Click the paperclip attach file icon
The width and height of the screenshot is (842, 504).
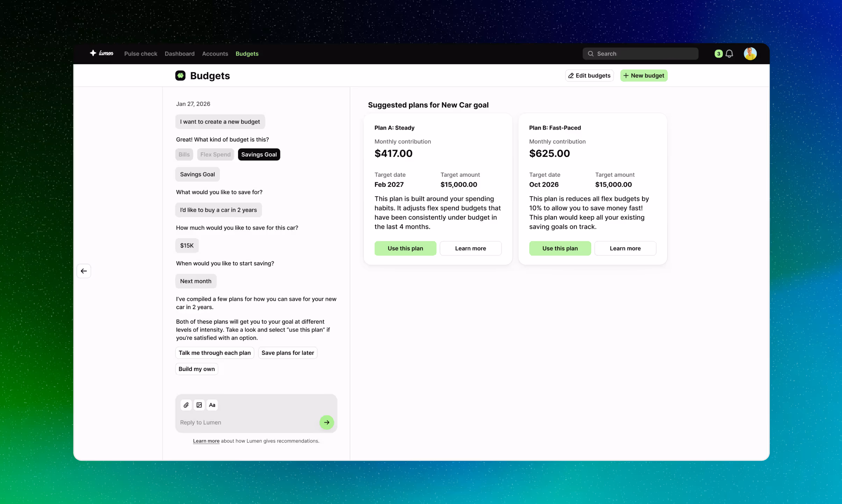pos(186,405)
